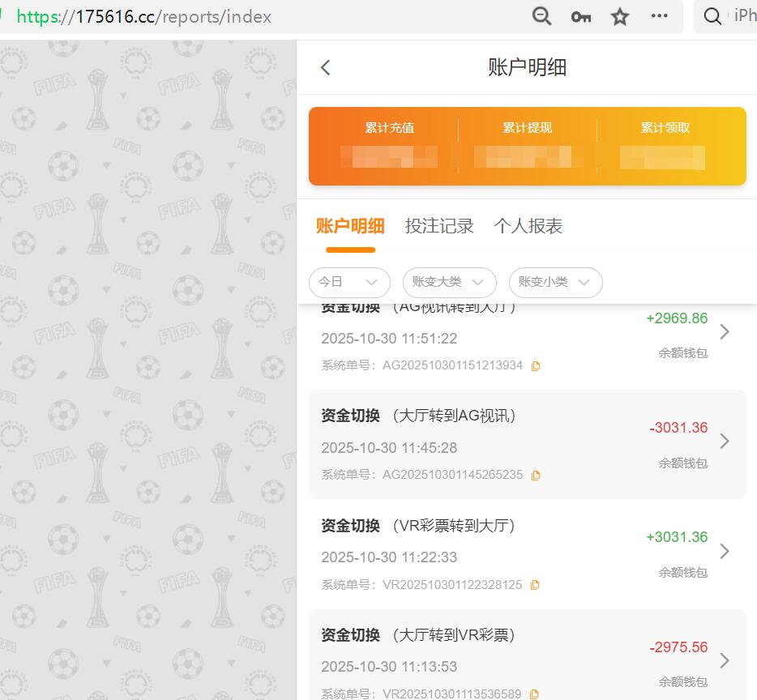
Task: Open the 今日 date filter dropdown
Action: [349, 282]
